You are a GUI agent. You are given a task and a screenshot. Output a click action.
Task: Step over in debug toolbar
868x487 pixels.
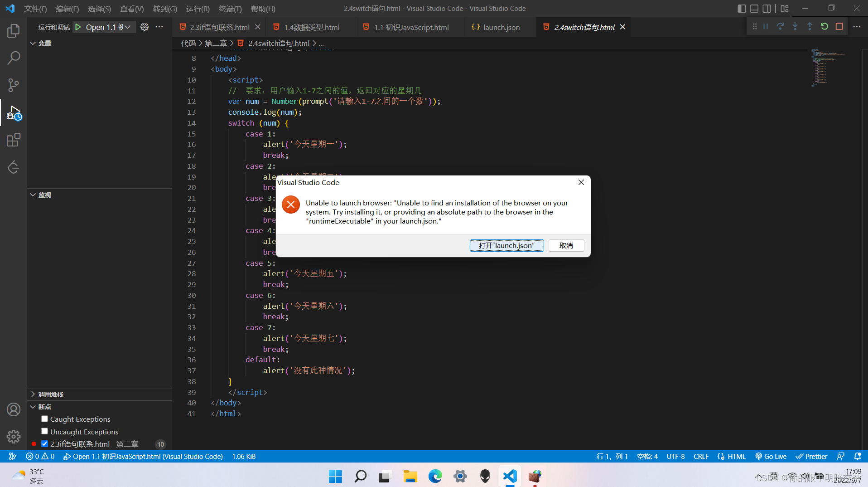780,27
